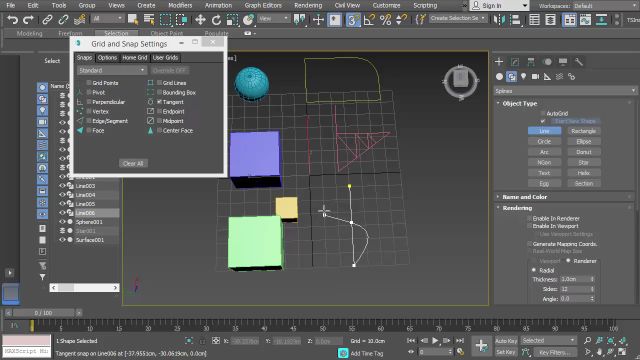Viewport: 640px width, 360px height.
Task: Click the timeline frame slider handle
Action: click(x=43, y=313)
